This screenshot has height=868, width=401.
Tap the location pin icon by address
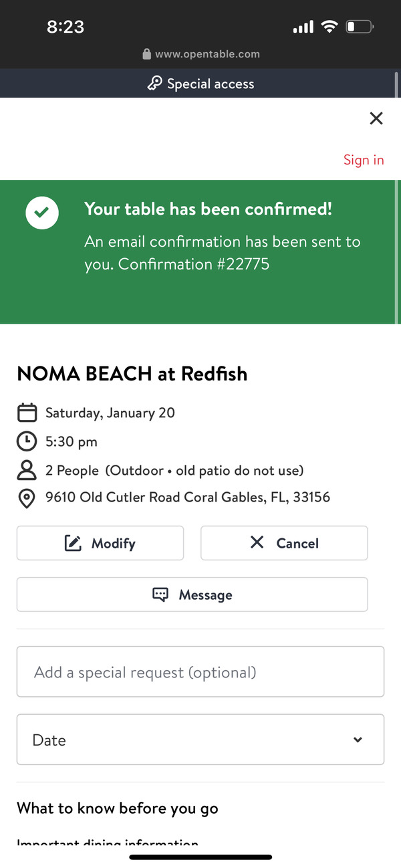[x=27, y=498]
